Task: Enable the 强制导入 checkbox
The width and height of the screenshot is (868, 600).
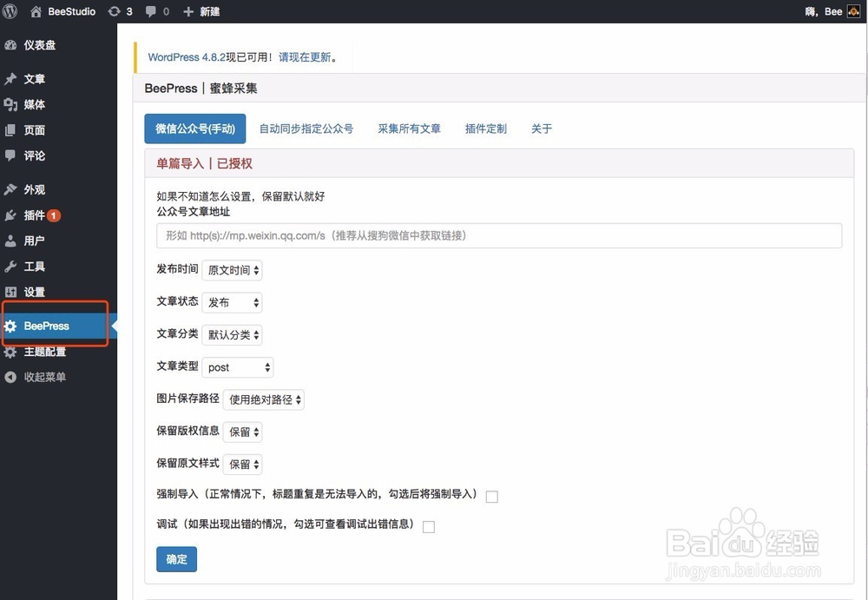Action: pos(491,496)
